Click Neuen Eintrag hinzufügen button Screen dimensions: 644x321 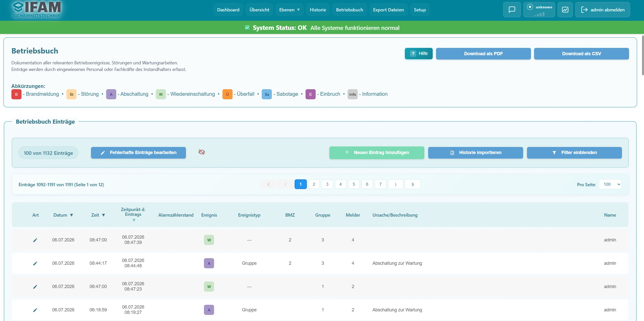pos(377,153)
